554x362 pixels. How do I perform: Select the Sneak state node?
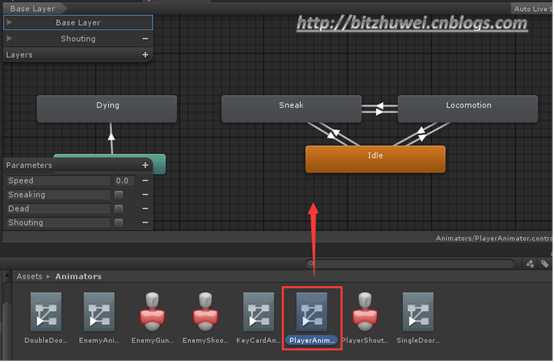[x=291, y=109]
